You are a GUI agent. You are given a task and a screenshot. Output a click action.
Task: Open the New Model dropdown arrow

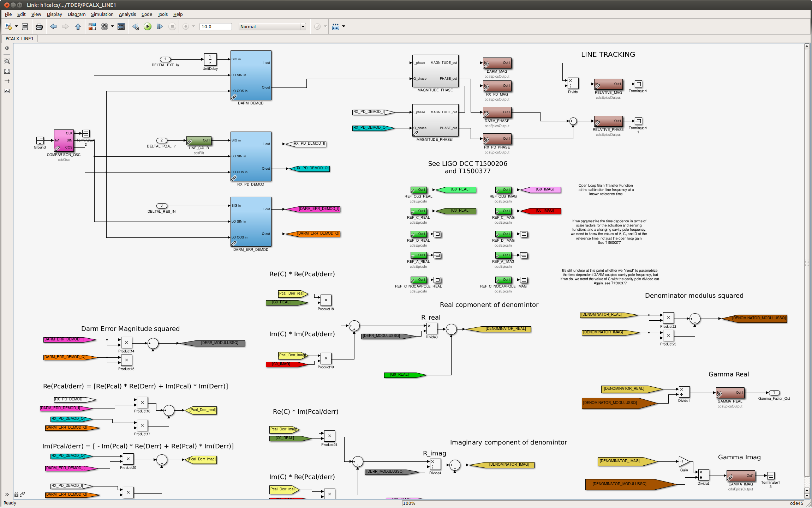tap(16, 26)
